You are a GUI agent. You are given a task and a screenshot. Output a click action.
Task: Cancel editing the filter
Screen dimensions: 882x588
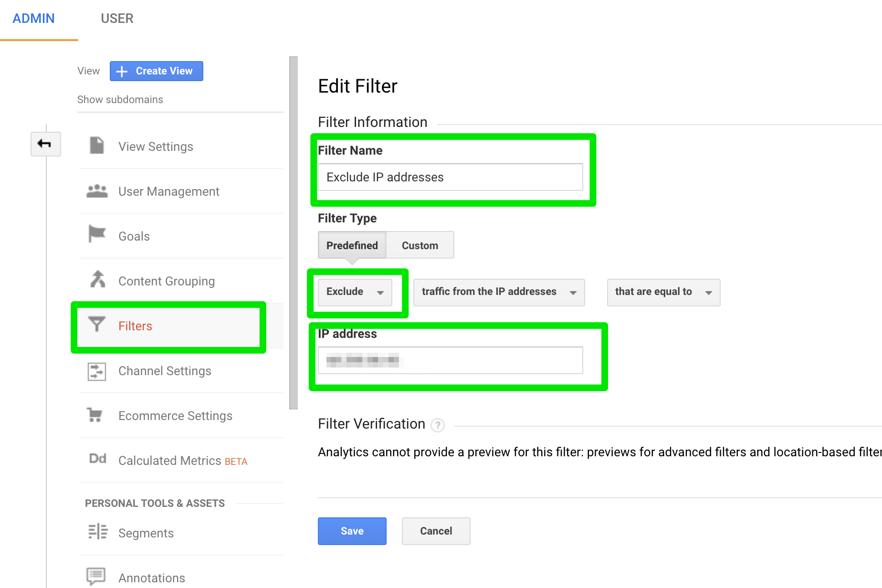tap(435, 531)
